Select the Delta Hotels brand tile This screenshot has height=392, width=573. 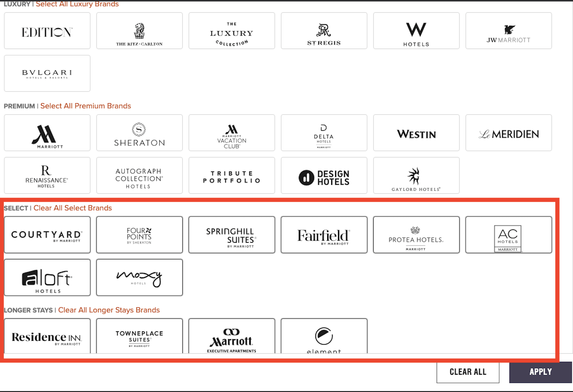pyautogui.click(x=324, y=133)
